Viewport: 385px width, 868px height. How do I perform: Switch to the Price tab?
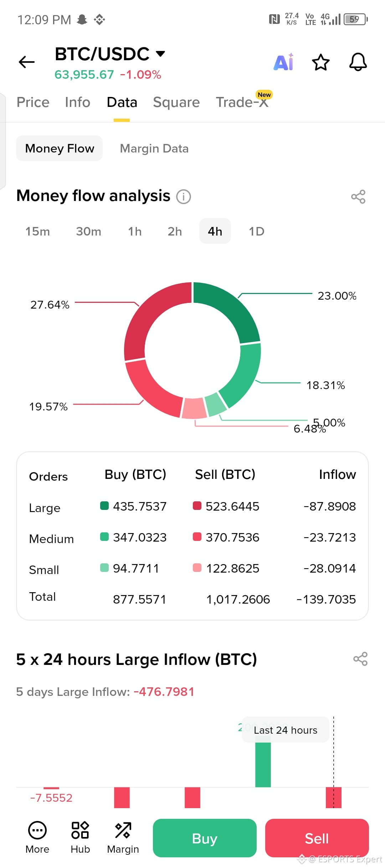pyautogui.click(x=33, y=102)
